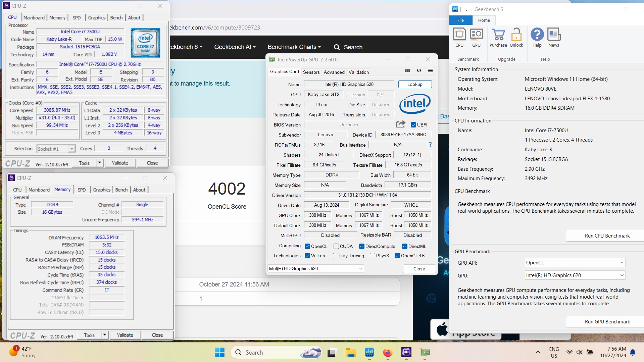
Task: Expand Tools arrow in bottom CPU-Z window
Action: point(104,335)
